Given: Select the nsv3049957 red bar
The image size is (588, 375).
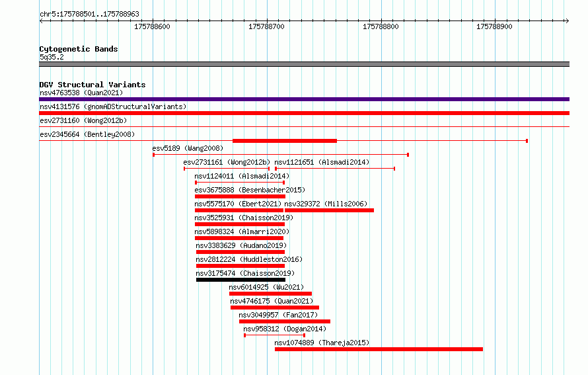Looking at the screenshot, I should click(x=285, y=321).
